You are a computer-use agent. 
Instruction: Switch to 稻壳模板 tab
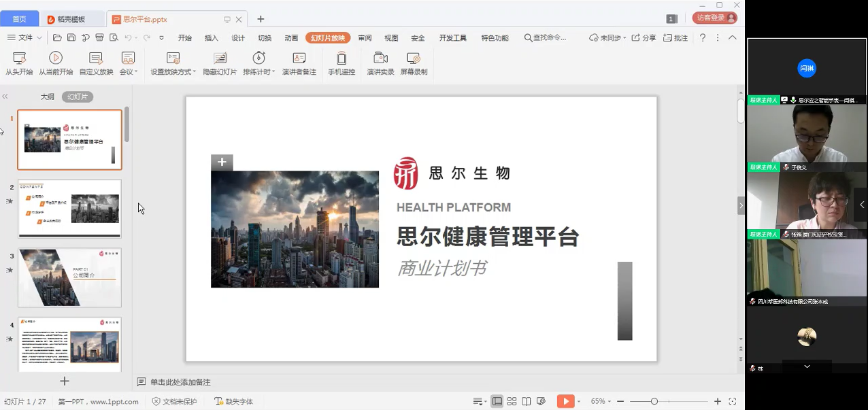[71, 19]
